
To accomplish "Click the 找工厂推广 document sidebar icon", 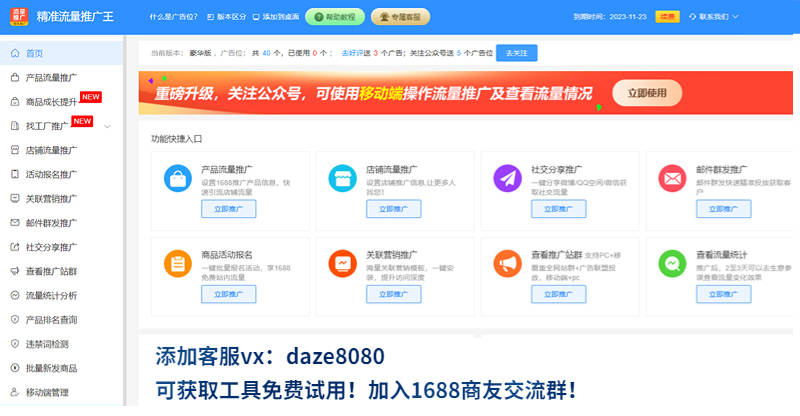I will pyautogui.click(x=15, y=126).
